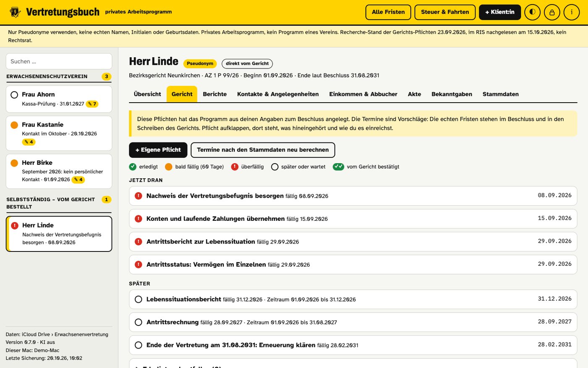Open Kontakte & Angelegenheiten tab
Image resolution: width=588 pixels, height=368 pixels.
click(x=278, y=94)
